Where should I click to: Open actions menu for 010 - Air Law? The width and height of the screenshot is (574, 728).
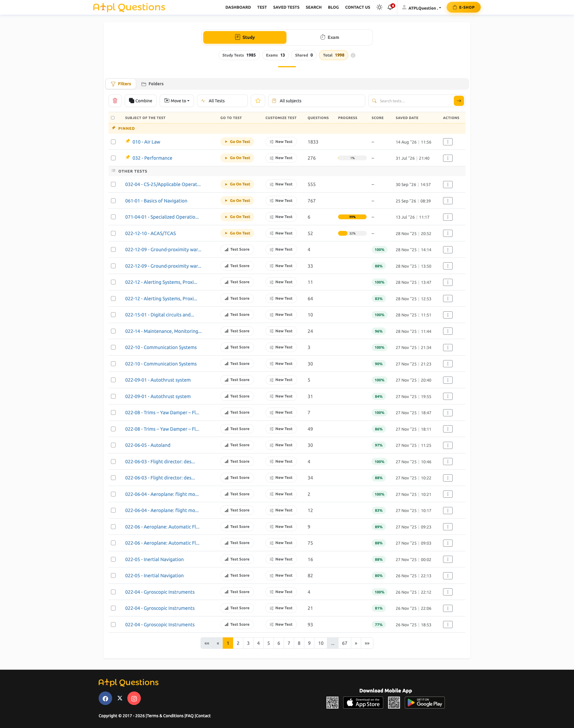click(448, 142)
